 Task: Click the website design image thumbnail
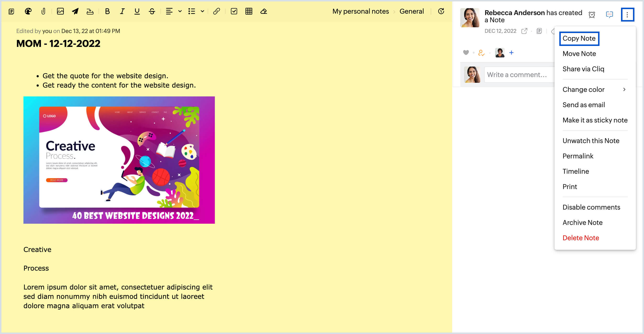pos(119,160)
